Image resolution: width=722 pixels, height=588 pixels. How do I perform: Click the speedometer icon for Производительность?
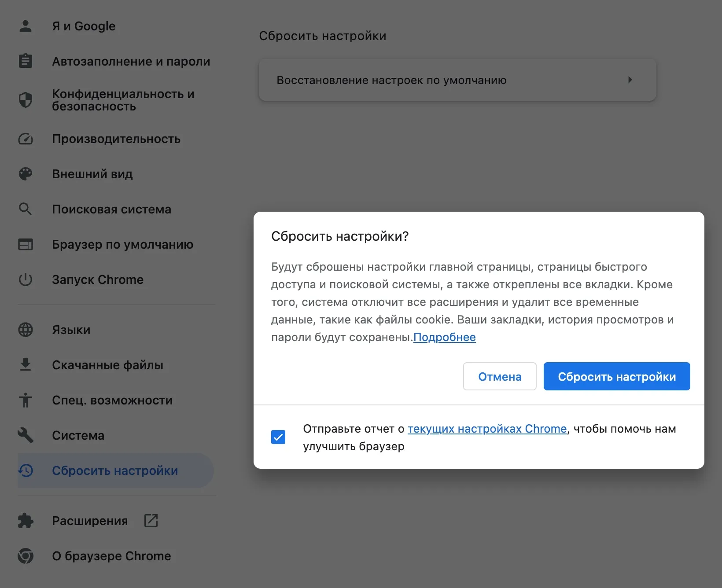pos(26,139)
